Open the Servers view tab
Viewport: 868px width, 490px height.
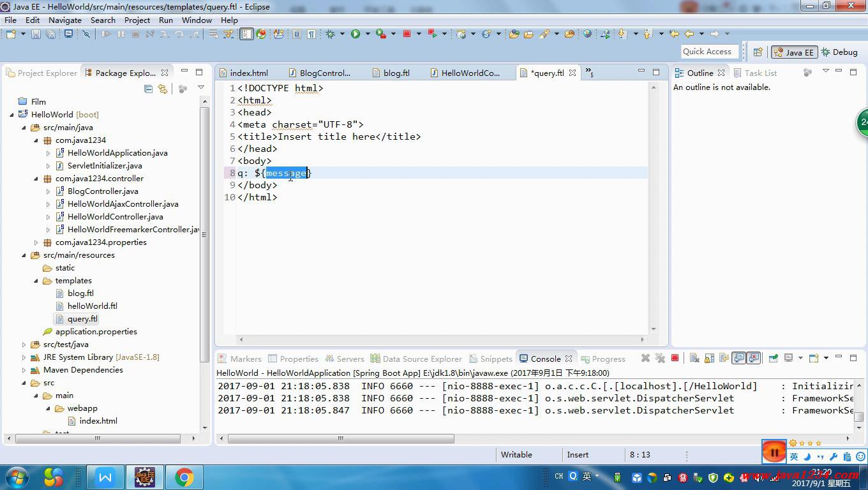coord(345,359)
